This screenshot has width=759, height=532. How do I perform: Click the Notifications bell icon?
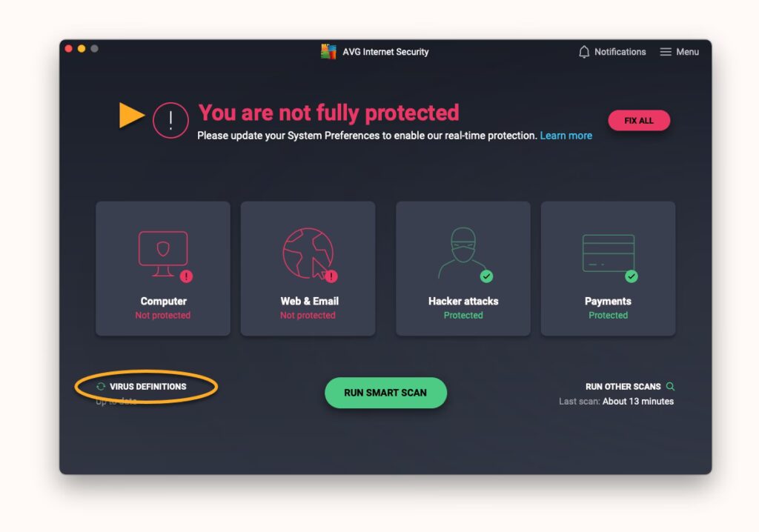[x=584, y=52]
